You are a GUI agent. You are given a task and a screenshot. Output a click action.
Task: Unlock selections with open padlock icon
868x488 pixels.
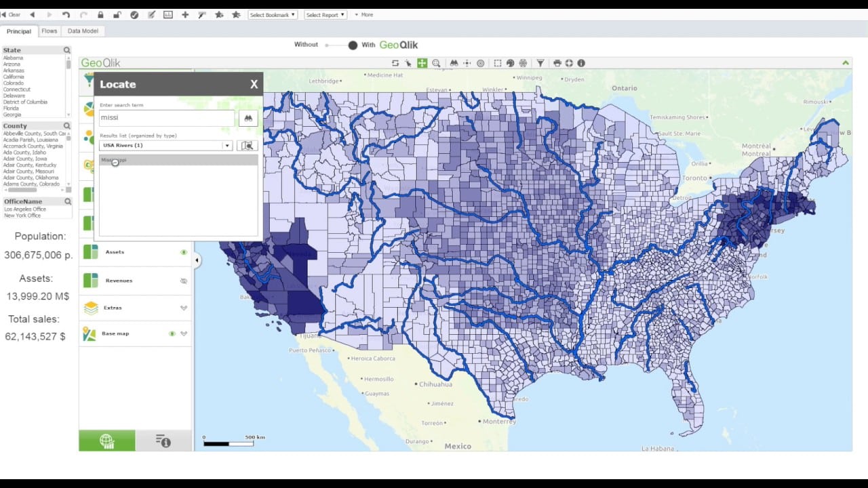[x=117, y=14]
